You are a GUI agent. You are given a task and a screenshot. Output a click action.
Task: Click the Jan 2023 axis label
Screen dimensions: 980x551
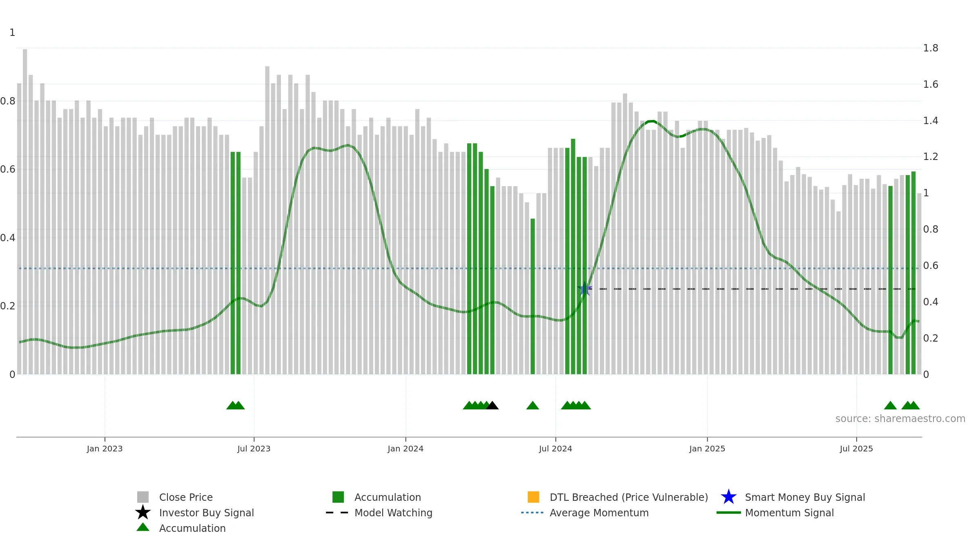coord(105,449)
